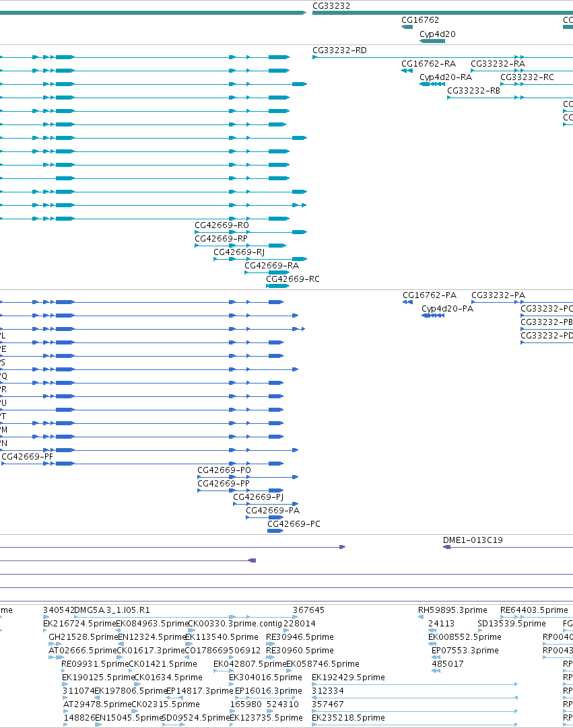
Task: Click the RH59895.3prime EST label
Action: pos(452,610)
